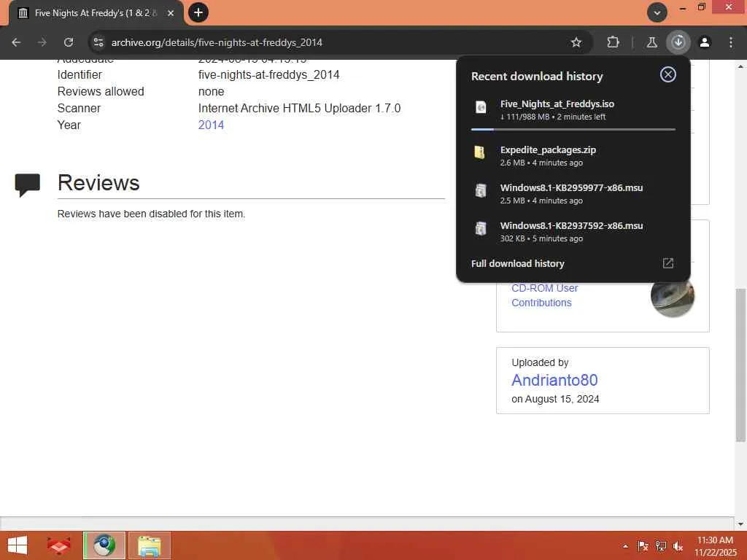View site information icon in address bar

tap(98, 42)
